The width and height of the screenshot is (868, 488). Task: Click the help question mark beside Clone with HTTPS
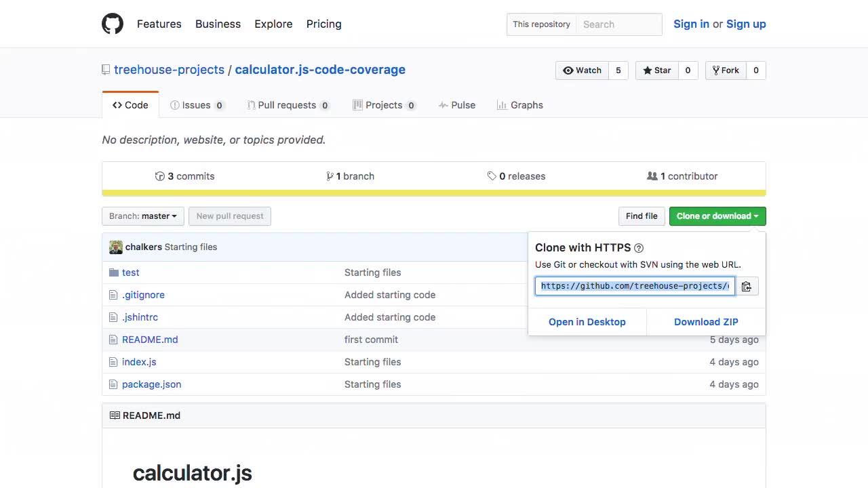[x=638, y=247]
